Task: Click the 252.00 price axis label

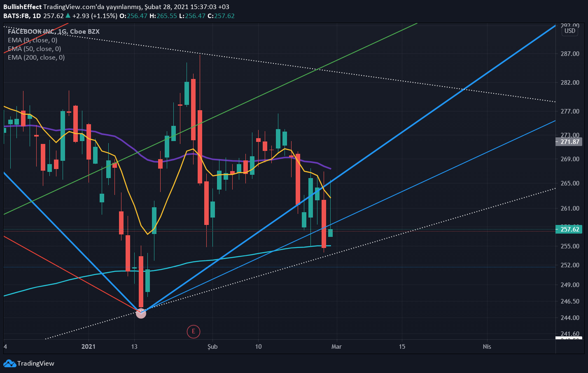Action: 570,265
